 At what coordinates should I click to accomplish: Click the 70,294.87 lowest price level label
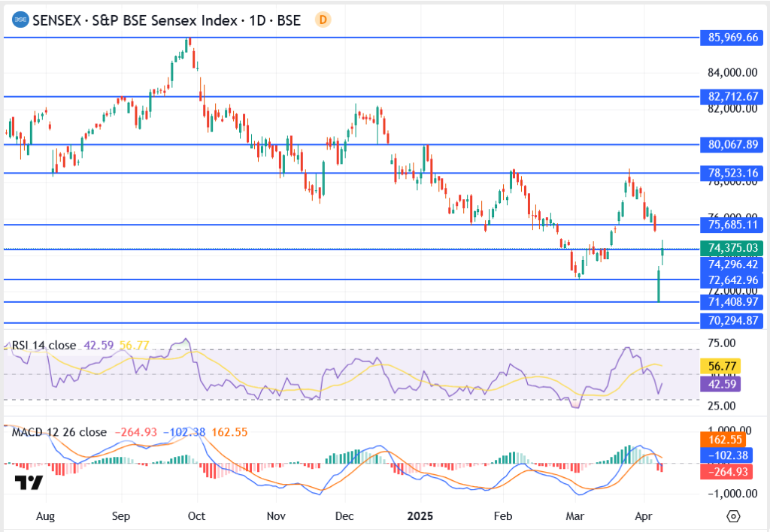pos(732,321)
